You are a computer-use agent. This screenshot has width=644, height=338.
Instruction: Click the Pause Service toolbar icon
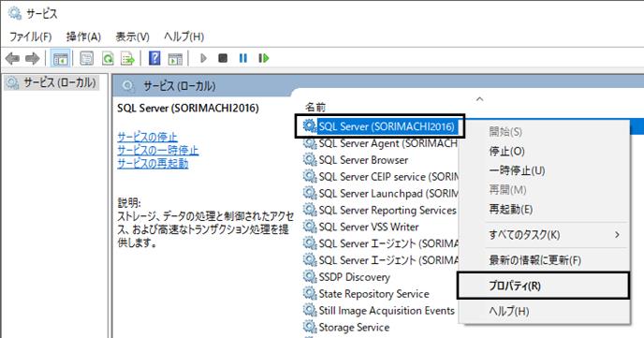click(x=243, y=58)
